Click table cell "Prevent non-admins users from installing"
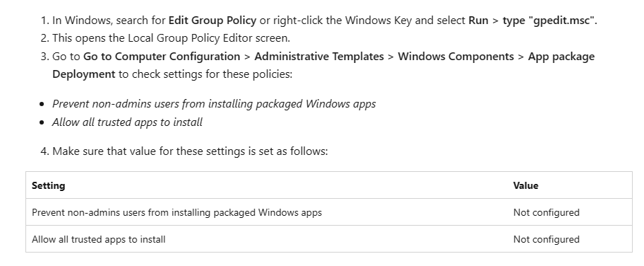The height and width of the screenshot is (266, 644). click(x=177, y=212)
